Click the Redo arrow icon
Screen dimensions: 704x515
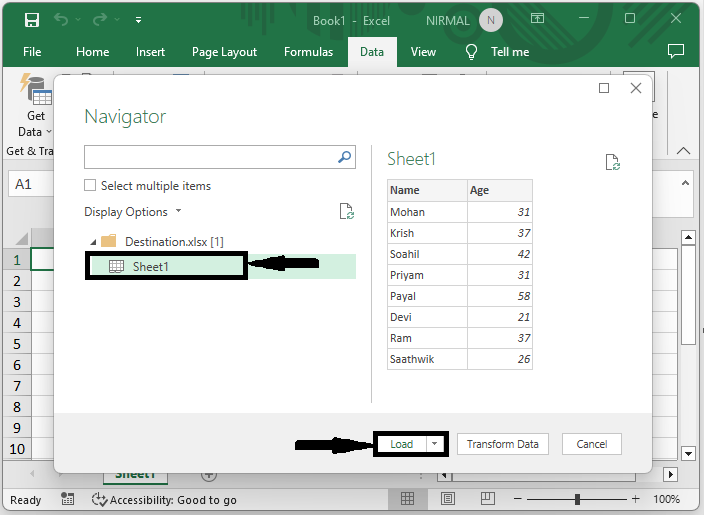(100, 19)
